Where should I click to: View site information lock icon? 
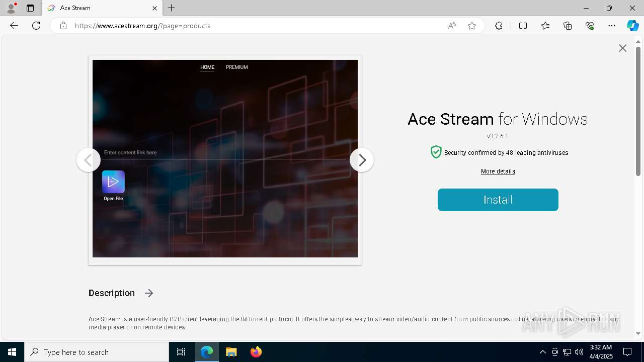[x=63, y=26]
